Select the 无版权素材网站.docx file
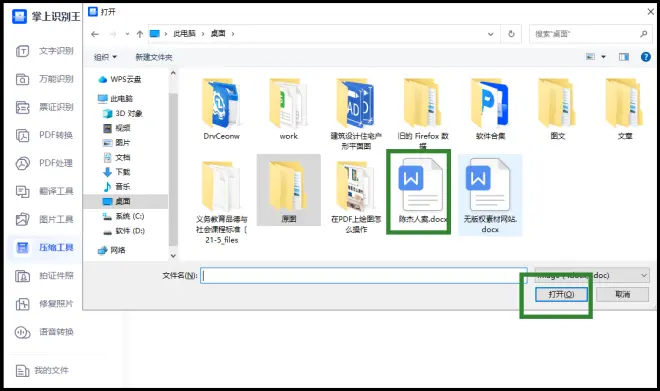 [490, 195]
